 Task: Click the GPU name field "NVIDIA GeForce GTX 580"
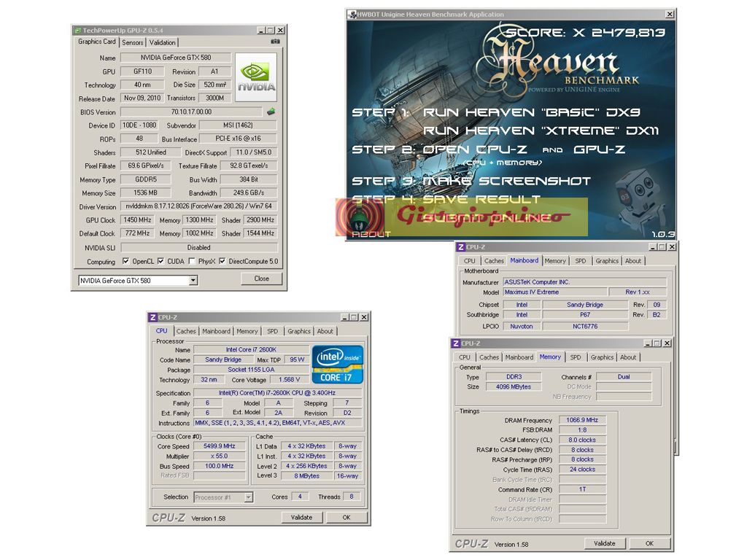coord(176,58)
